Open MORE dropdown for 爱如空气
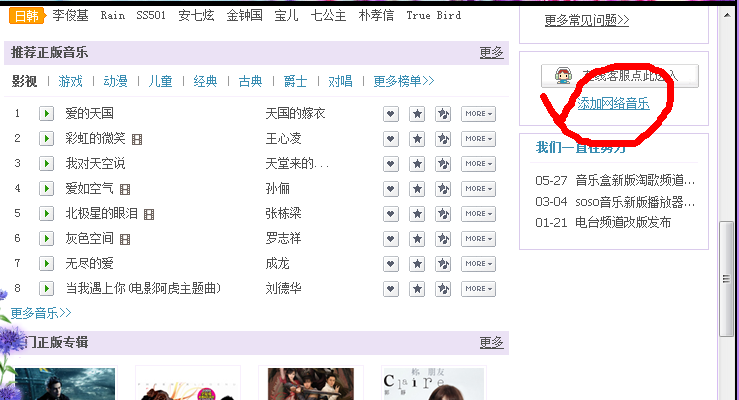Screen dimensions: 739x400 478,188
